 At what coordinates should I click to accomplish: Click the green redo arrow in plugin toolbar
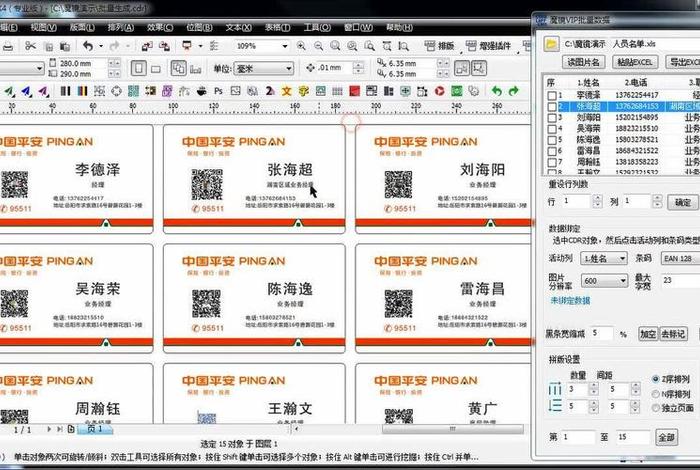click(514, 91)
